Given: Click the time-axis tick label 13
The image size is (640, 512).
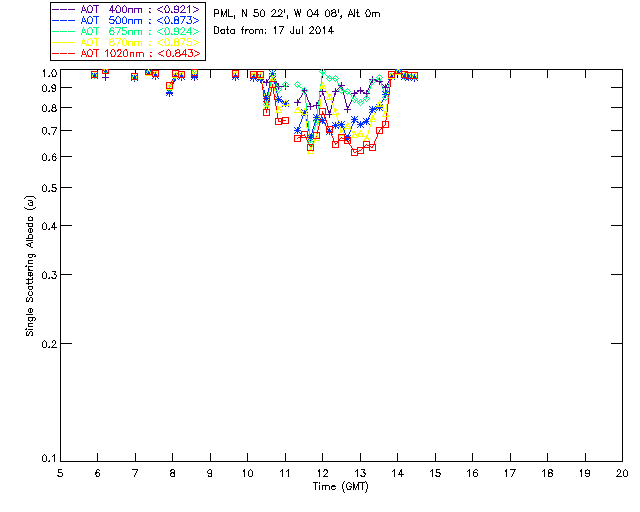Looking at the screenshot, I should pos(360,473).
